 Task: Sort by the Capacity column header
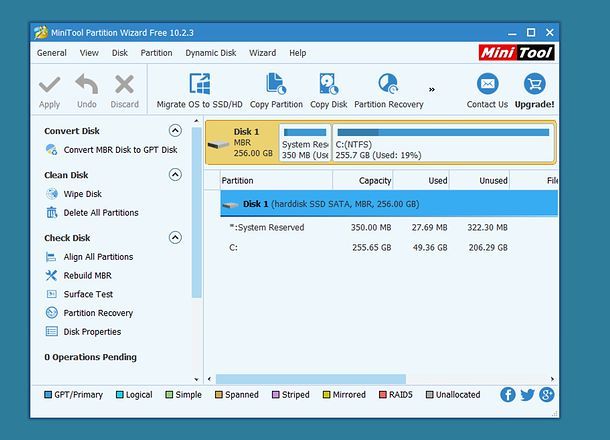click(363, 181)
